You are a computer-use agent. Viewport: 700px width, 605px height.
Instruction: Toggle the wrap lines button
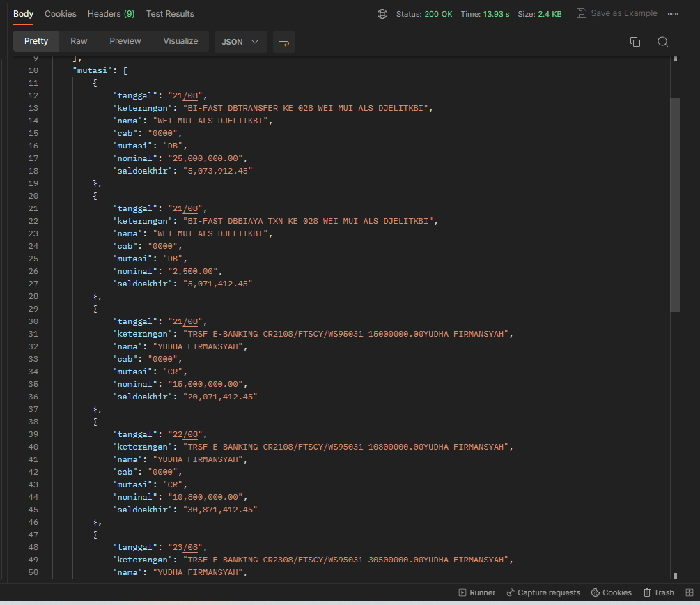(283, 42)
